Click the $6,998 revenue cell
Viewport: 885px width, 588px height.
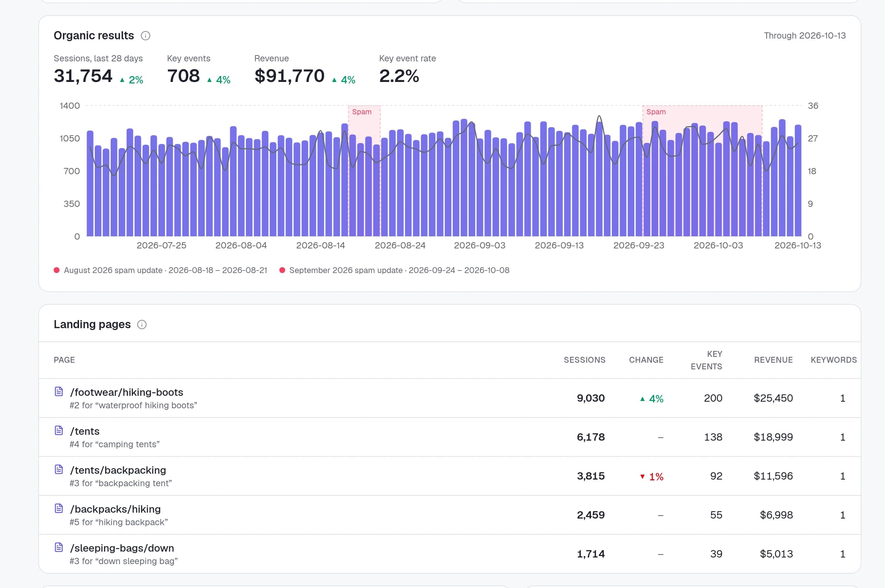pyautogui.click(x=776, y=515)
